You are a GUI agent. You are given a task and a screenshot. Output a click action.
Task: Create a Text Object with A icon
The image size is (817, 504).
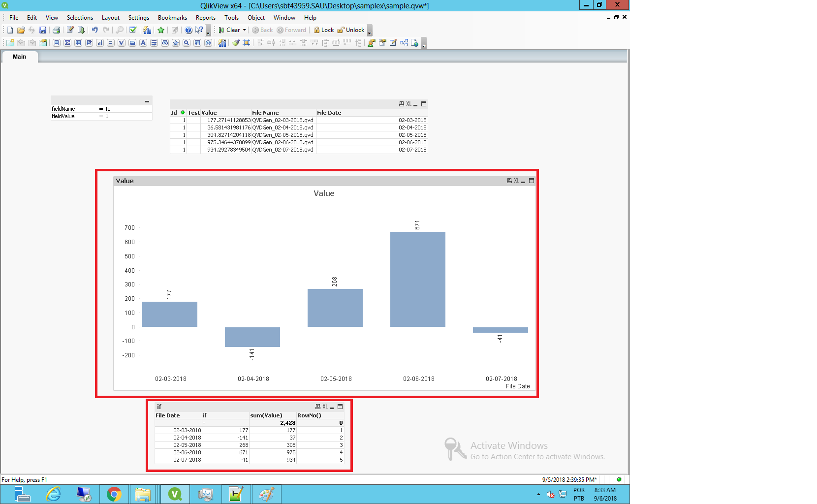tap(143, 43)
